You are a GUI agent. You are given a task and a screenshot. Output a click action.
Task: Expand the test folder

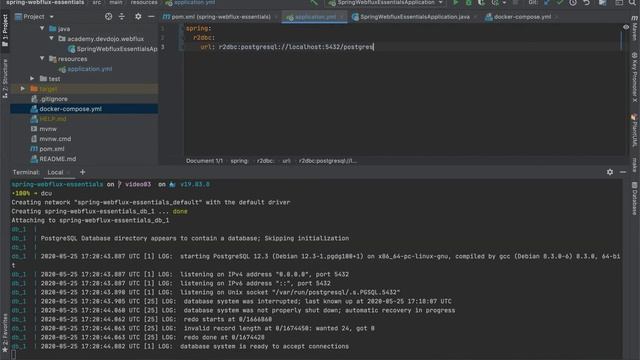32,78
